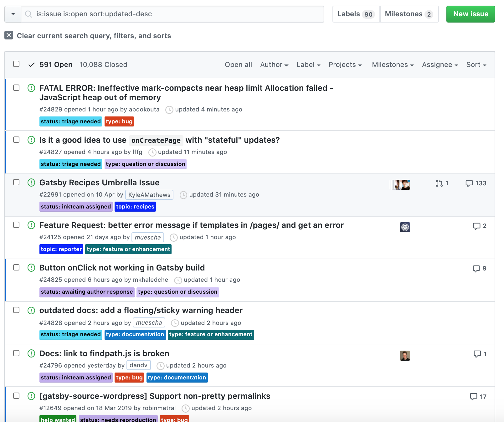Click the search magnifier icon
The width and height of the screenshot is (504, 422).
tap(28, 14)
